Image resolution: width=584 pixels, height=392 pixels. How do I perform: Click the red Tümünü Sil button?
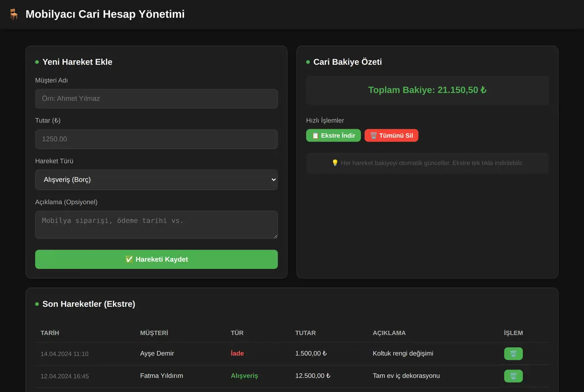[391, 135]
